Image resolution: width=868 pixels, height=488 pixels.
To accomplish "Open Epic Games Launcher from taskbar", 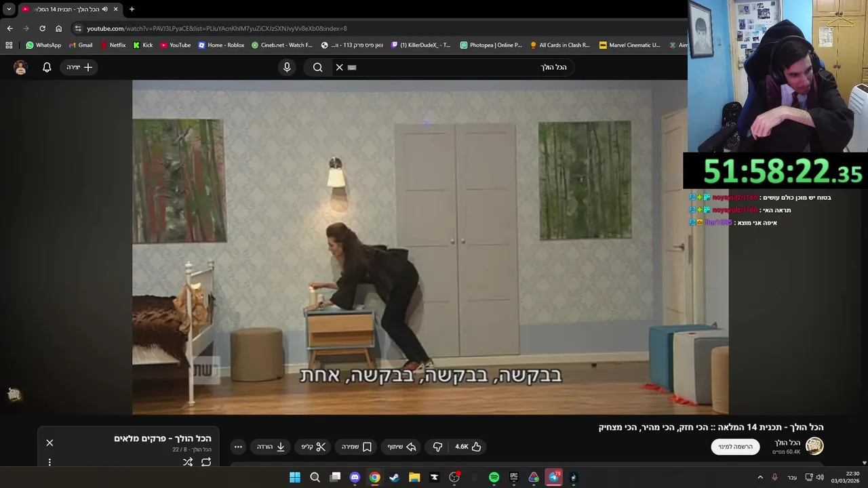I will pyautogui.click(x=514, y=477).
